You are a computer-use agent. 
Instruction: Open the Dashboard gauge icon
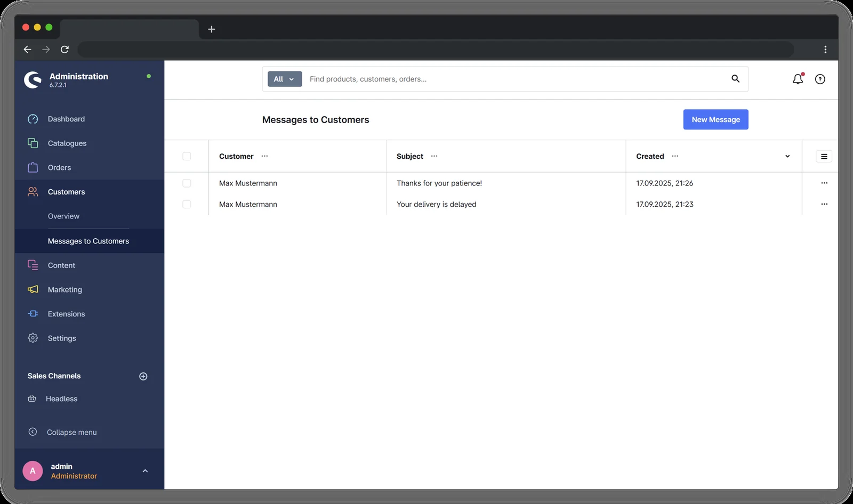[x=33, y=119]
